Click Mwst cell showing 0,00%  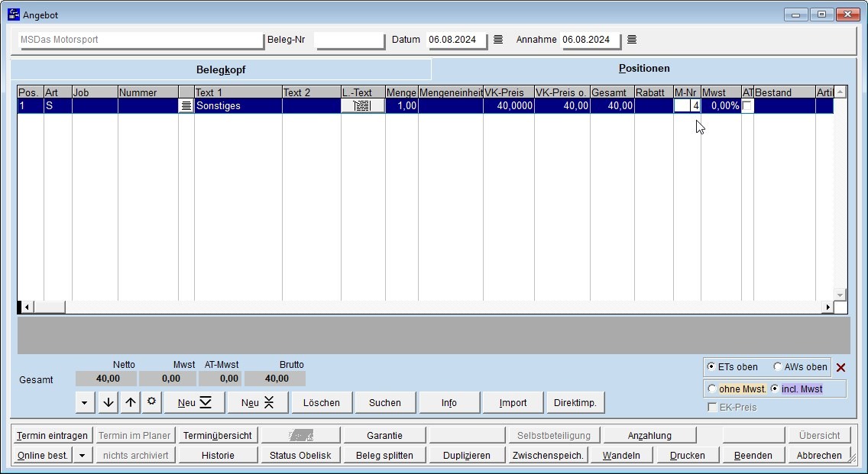(721, 105)
